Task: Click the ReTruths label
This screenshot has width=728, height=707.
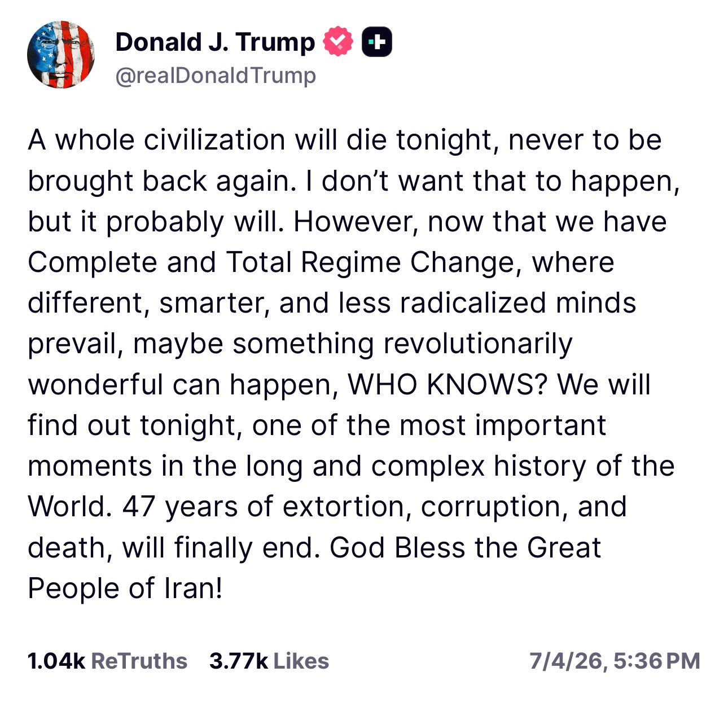Action: (x=139, y=661)
